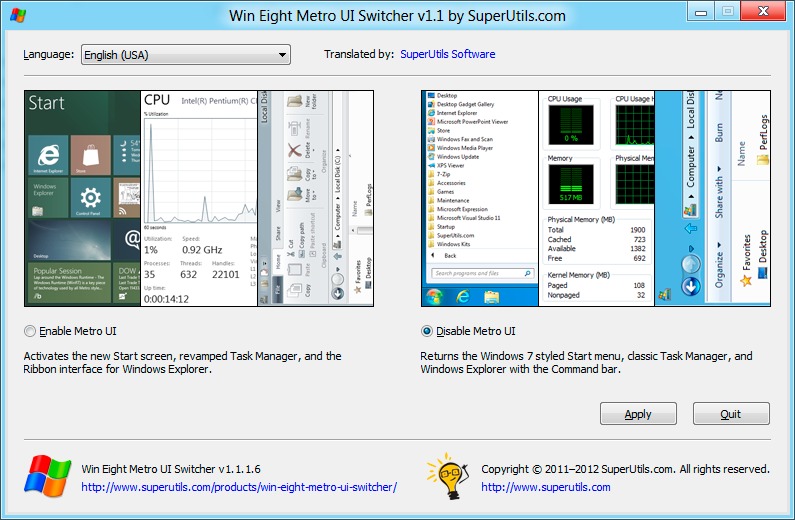Click the Metro UI preview thumbnail
This screenshot has width=795, height=520.
198,198
